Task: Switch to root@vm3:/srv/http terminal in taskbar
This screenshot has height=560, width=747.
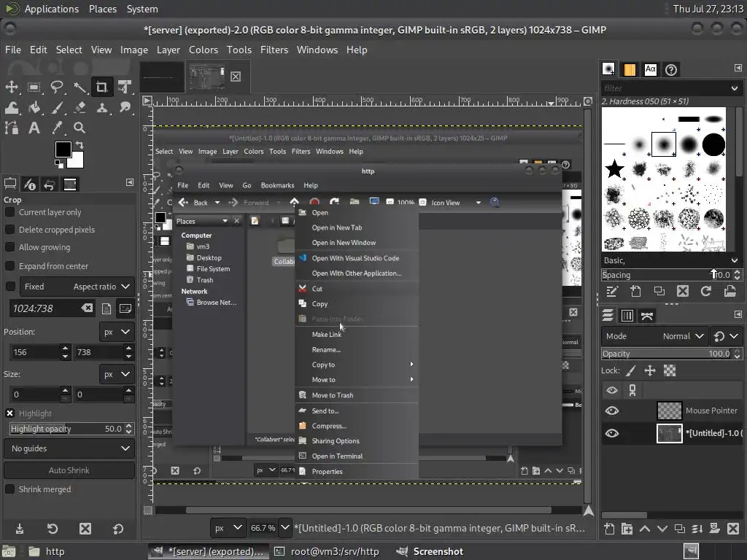Action: pos(328,551)
